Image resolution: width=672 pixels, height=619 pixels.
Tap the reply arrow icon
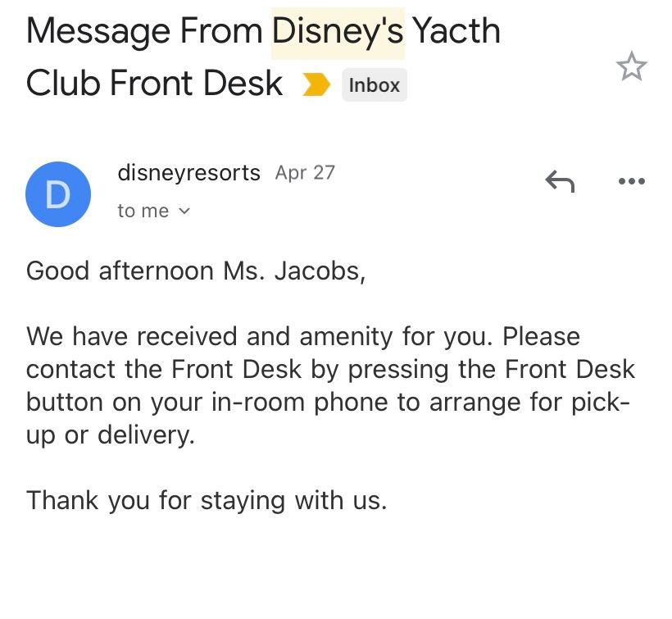pos(560,181)
